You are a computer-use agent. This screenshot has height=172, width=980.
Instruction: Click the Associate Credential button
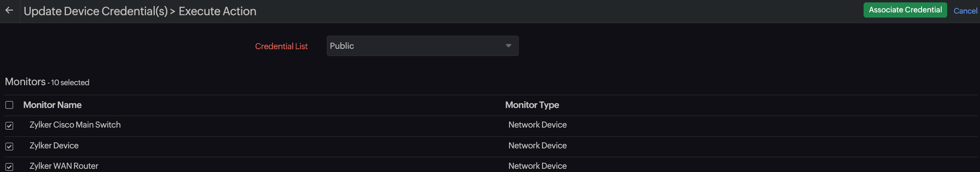point(905,10)
